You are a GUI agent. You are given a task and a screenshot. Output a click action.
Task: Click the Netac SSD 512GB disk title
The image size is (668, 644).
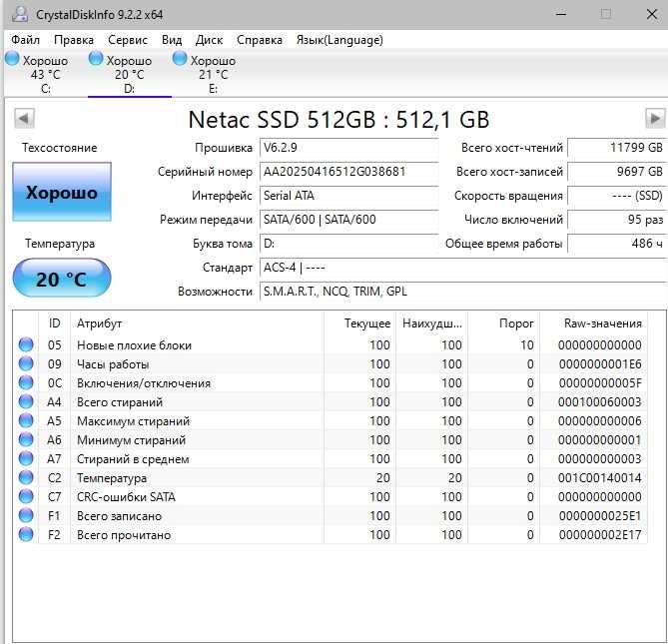338,119
